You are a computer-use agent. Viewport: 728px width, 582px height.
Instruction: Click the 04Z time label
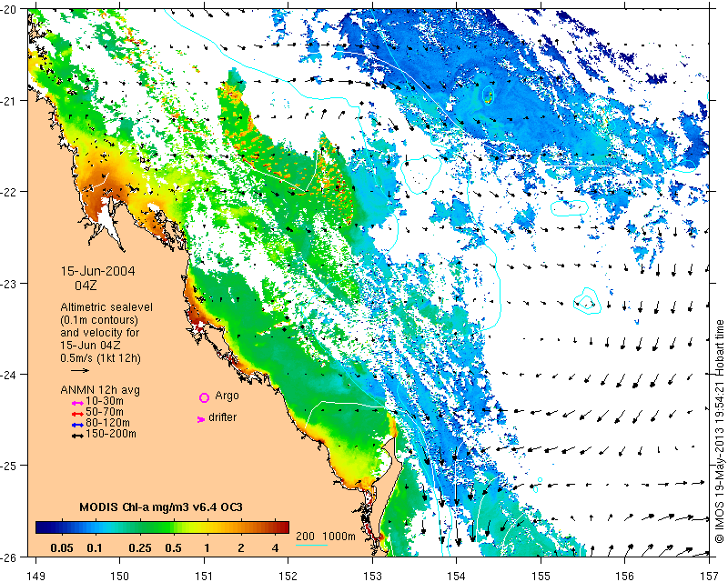pyautogui.click(x=86, y=286)
